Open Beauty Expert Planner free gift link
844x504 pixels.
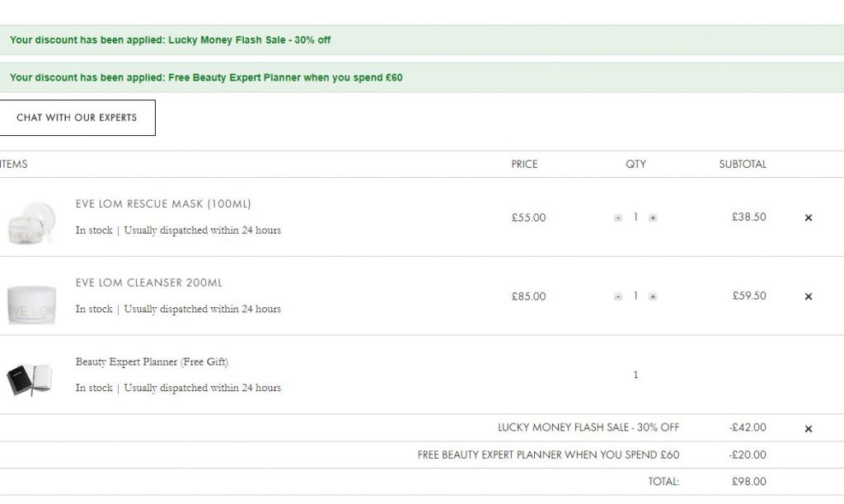pos(152,362)
